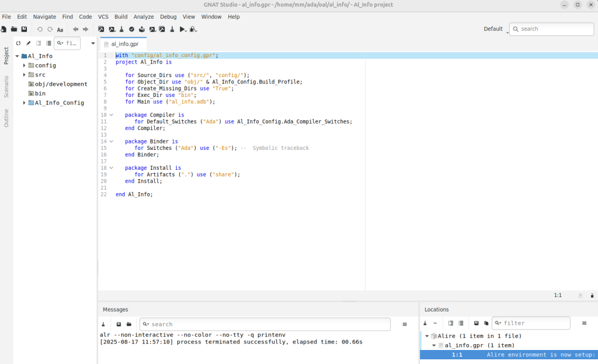598x364 pixels.
Task: Fold the package Binder block
Action: click(x=112, y=141)
